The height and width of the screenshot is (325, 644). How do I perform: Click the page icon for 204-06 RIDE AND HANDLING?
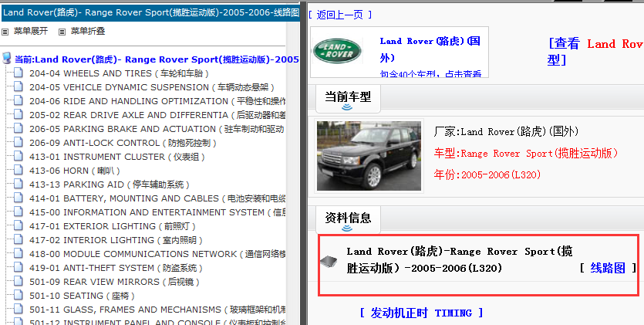[18, 100]
